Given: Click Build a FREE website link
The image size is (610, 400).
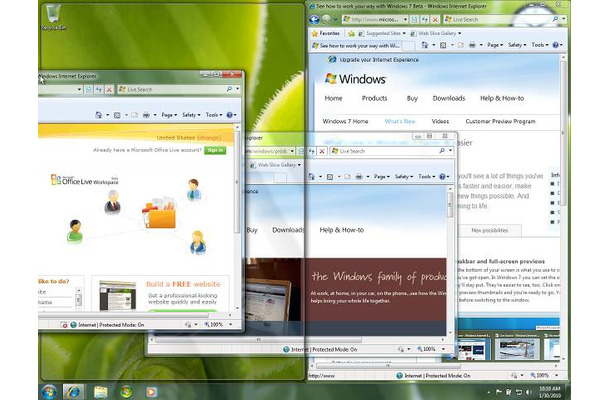Looking at the screenshot, I should (183, 284).
